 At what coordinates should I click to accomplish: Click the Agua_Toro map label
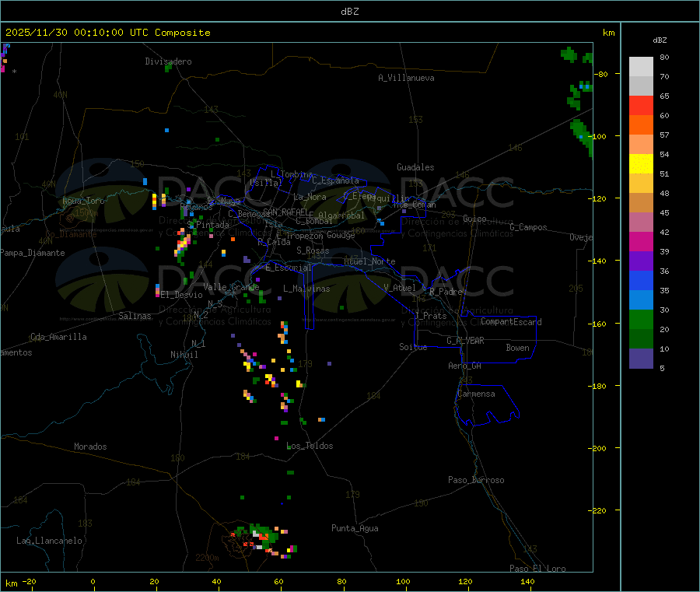point(83,201)
